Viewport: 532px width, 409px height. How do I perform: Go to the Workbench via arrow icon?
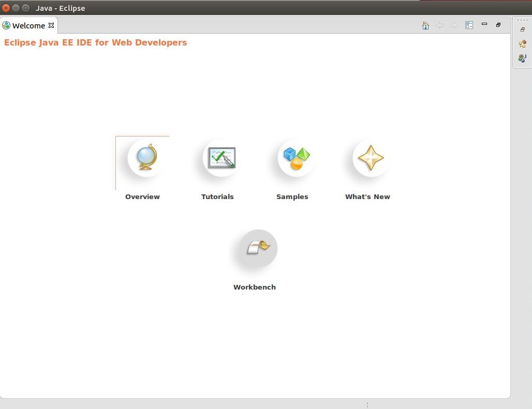[259, 248]
